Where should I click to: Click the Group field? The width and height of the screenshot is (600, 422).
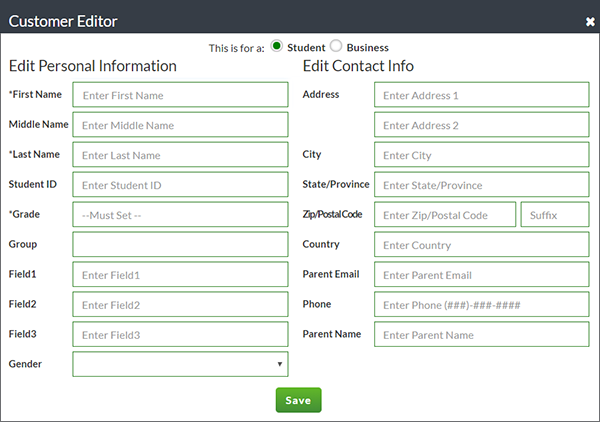point(180,245)
